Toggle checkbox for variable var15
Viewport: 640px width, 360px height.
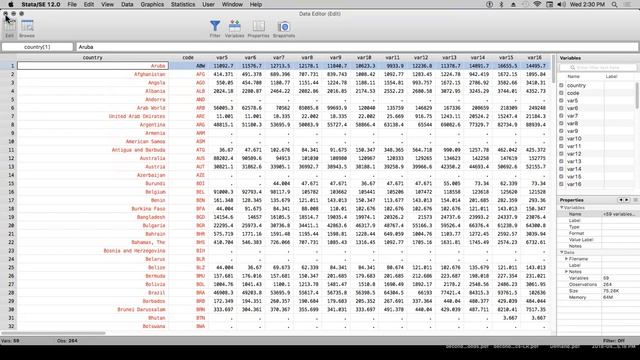(x=561, y=177)
